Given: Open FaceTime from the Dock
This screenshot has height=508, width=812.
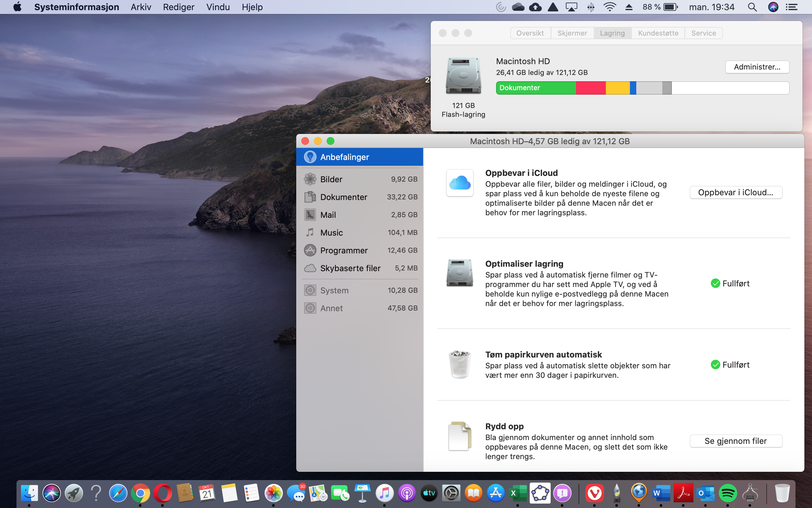Looking at the screenshot, I should click(x=340, y=493).
